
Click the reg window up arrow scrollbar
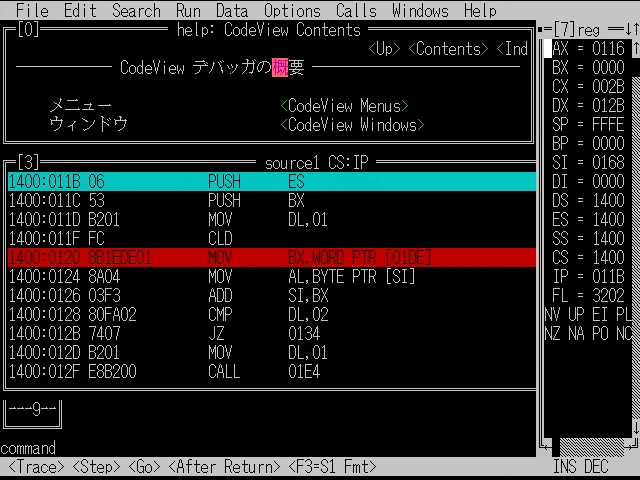pos(636,49)
